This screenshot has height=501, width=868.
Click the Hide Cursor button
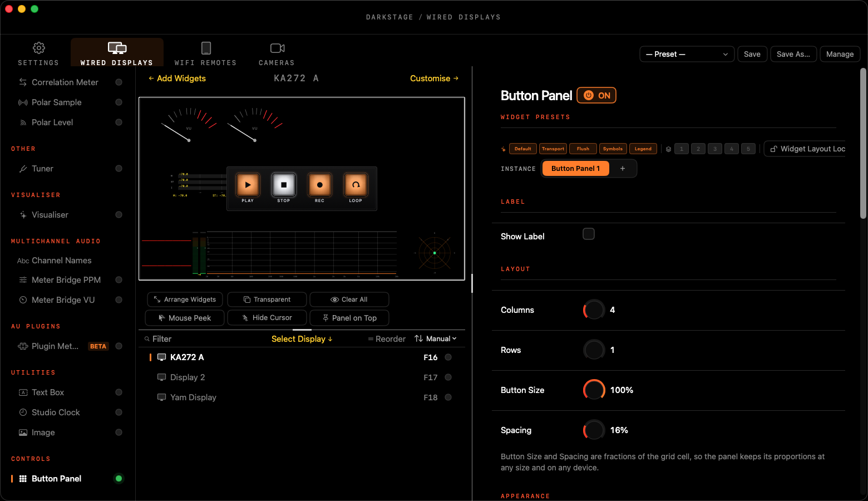[x=267, y=318]
